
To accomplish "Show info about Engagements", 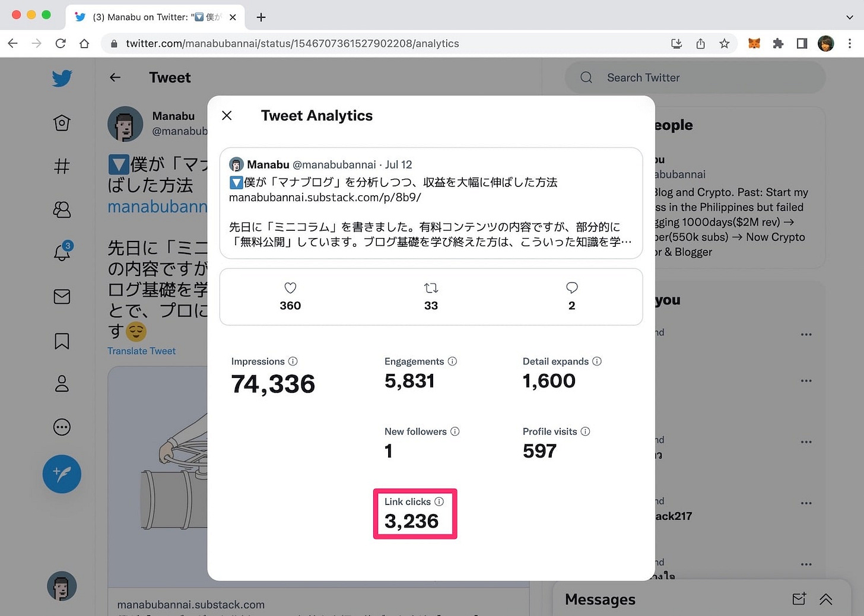I will (x=452, y=361).
